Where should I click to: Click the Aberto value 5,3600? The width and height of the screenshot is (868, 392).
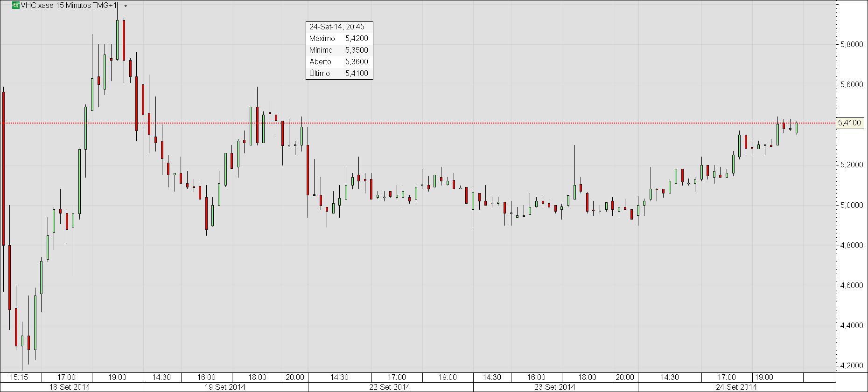pyautogui.click(x=357, y=62)
